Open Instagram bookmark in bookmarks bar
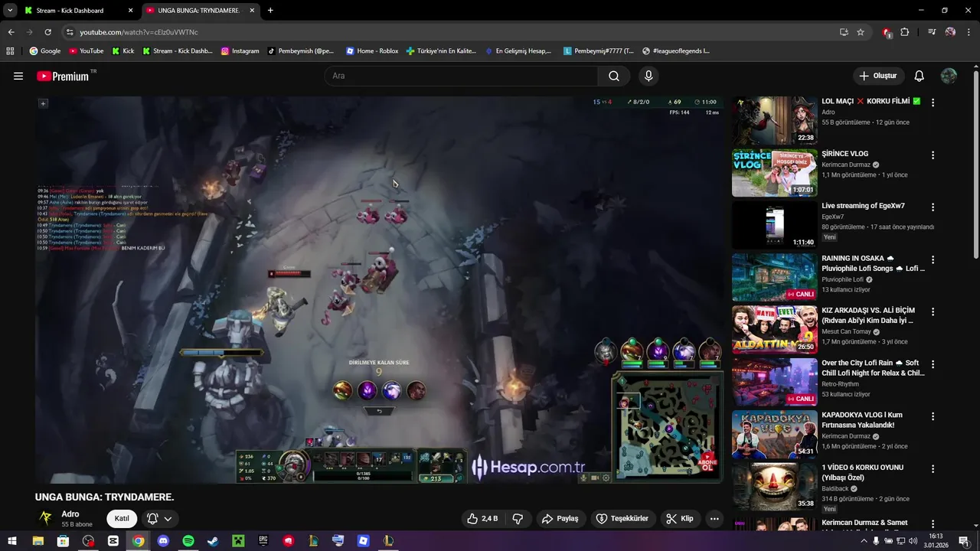The width and height of the screenshot is (980, 551). (240, 51)
